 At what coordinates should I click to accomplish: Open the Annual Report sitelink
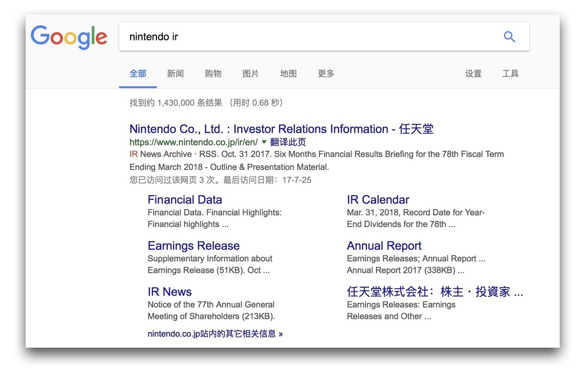(384, 246)
